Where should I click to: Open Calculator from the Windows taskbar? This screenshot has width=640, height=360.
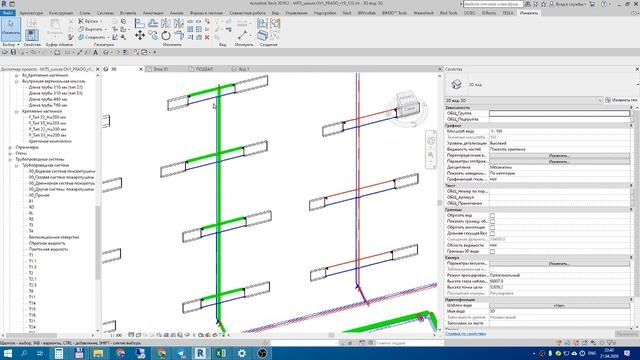[59, 353]
